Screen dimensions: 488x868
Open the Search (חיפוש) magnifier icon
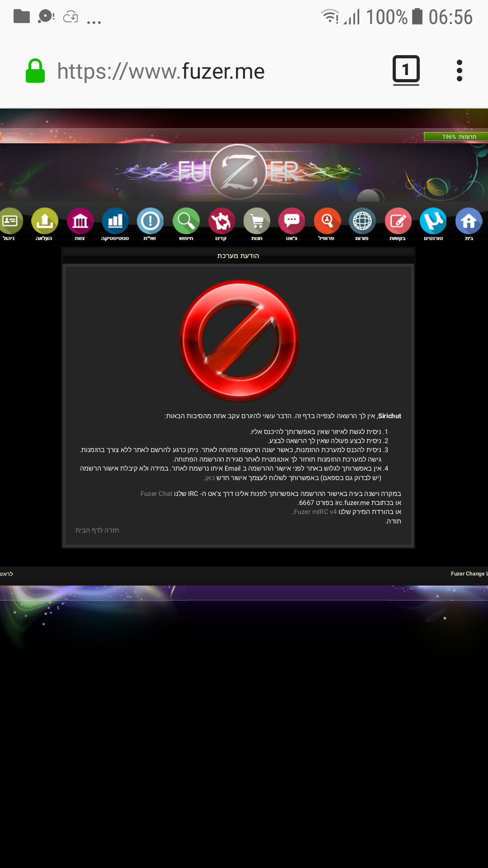pyautogui.click(x=186, y=221)
